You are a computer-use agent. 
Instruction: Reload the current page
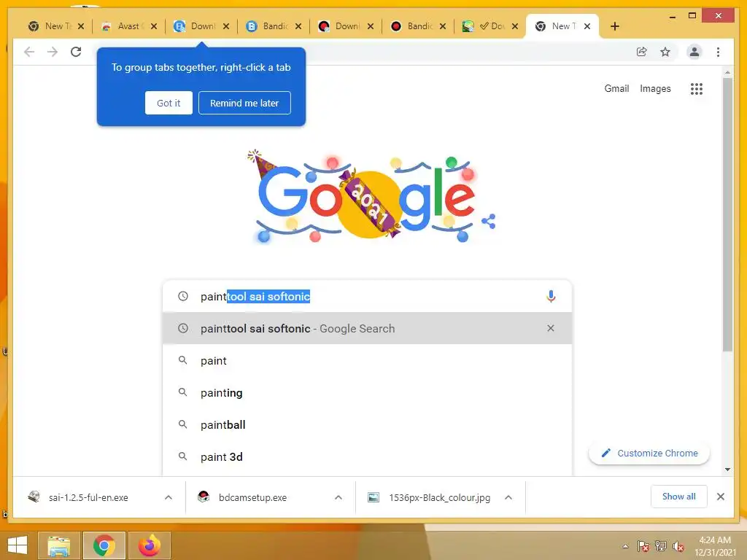[x=76, y=52]
